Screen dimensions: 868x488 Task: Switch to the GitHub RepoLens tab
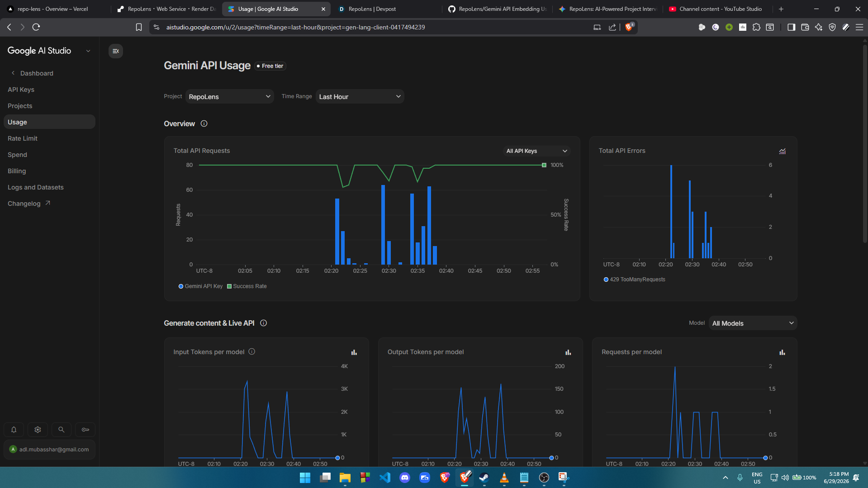(x=498, y=9)
